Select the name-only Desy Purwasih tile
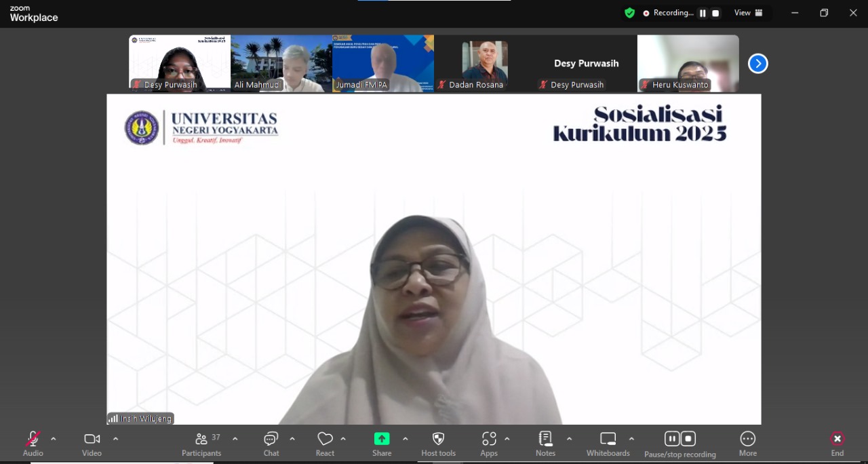This screenshot has height=464, width=868. tap(587, 63)
